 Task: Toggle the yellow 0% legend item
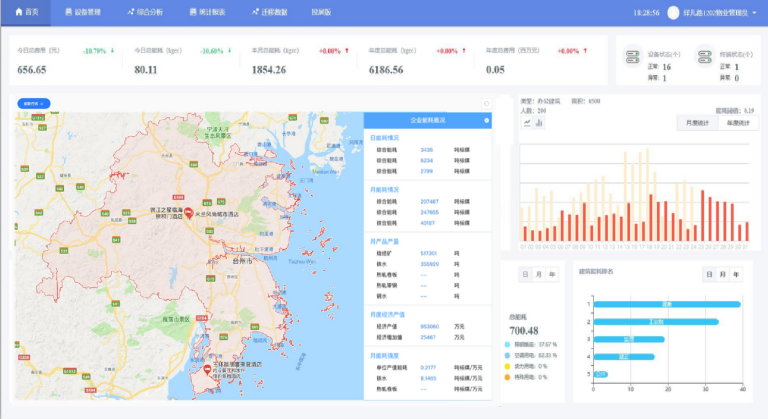526,366
